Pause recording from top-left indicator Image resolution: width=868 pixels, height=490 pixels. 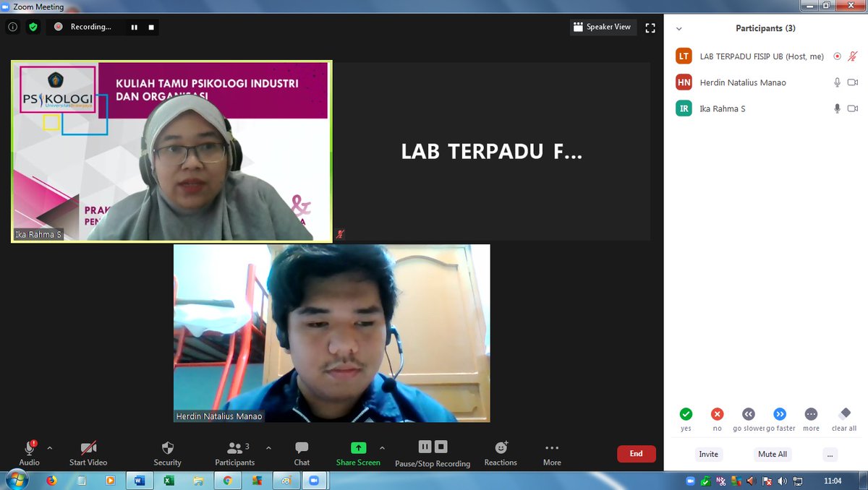(x=134, y=27)
